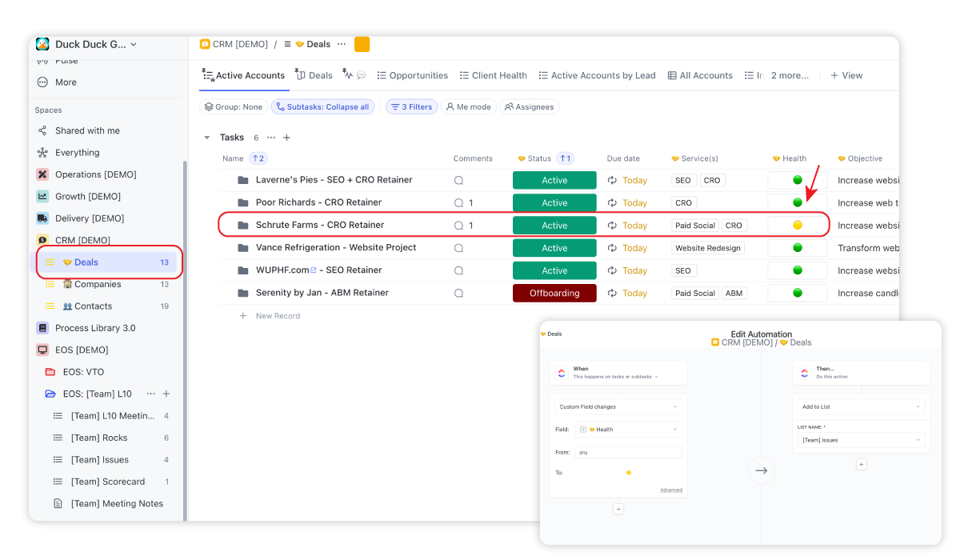Change the Serenity by Jan Offboarding status
The image size is (960, 560).
[x=554, y=293]
